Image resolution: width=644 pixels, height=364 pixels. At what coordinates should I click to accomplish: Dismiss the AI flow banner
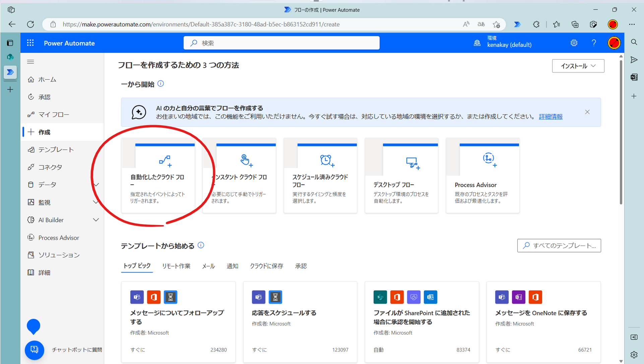coord(587,112)
